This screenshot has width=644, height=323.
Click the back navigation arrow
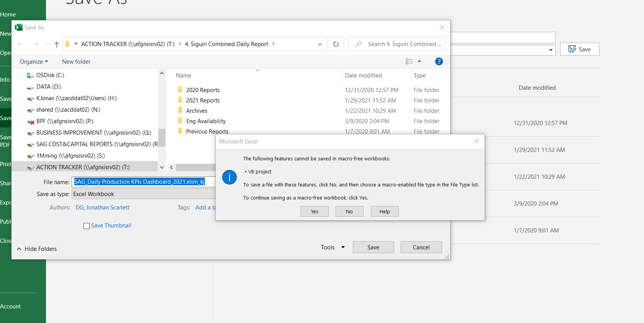[x=21, y=44]
